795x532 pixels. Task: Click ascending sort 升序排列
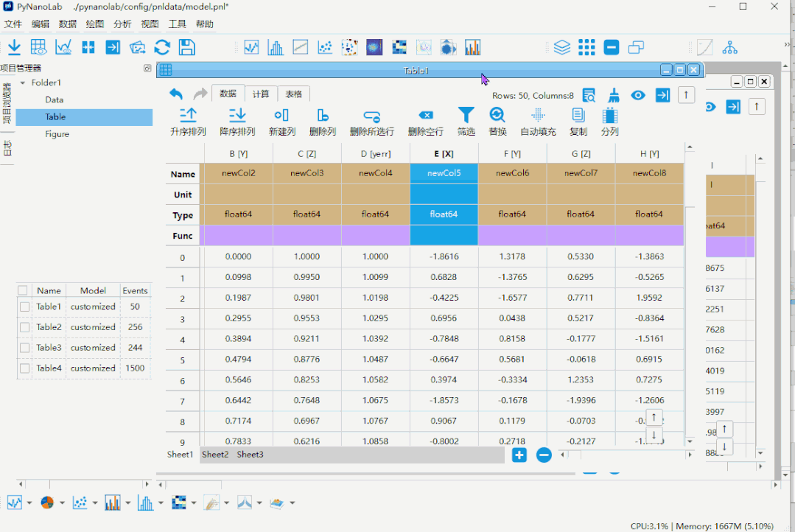[188, 122]
